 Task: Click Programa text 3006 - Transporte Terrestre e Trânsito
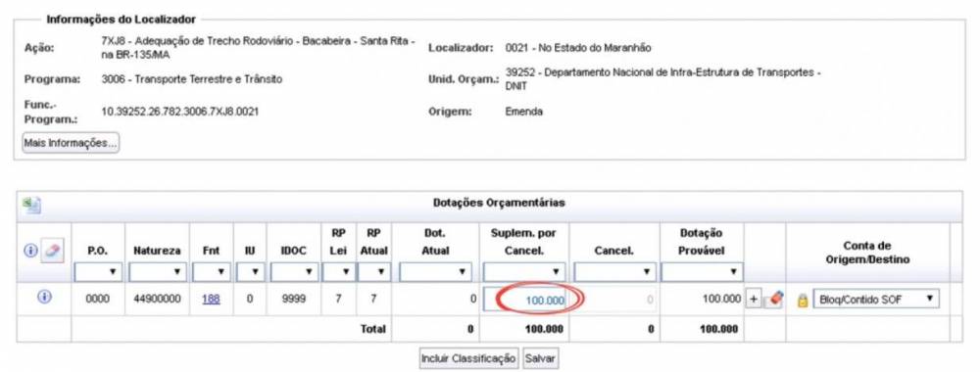tap(191, 79)
